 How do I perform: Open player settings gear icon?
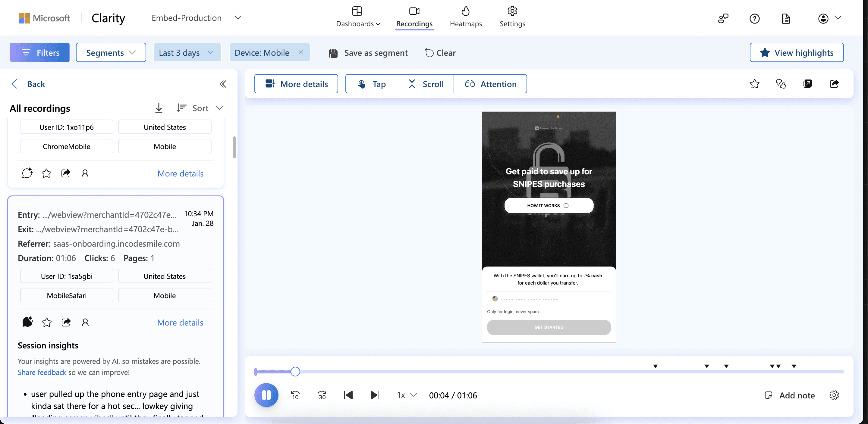pos(834,395)
